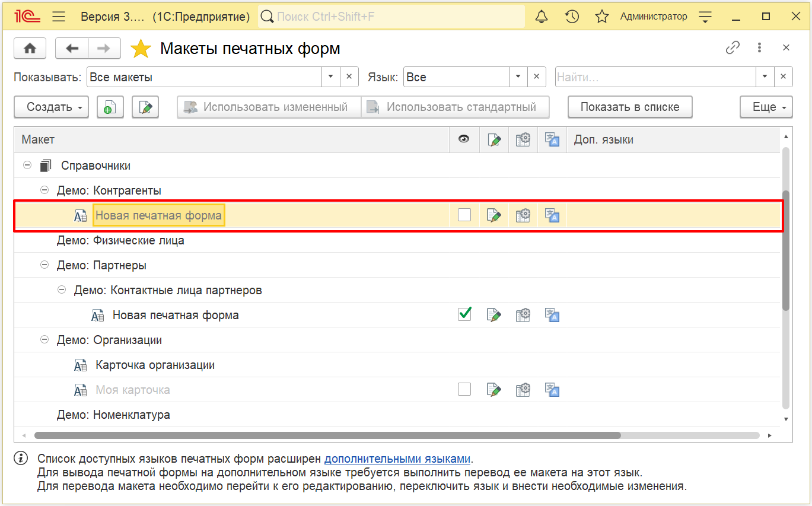Click the translation column header icon
Screen dimensions: 812x506
click(x=552, y=140)
